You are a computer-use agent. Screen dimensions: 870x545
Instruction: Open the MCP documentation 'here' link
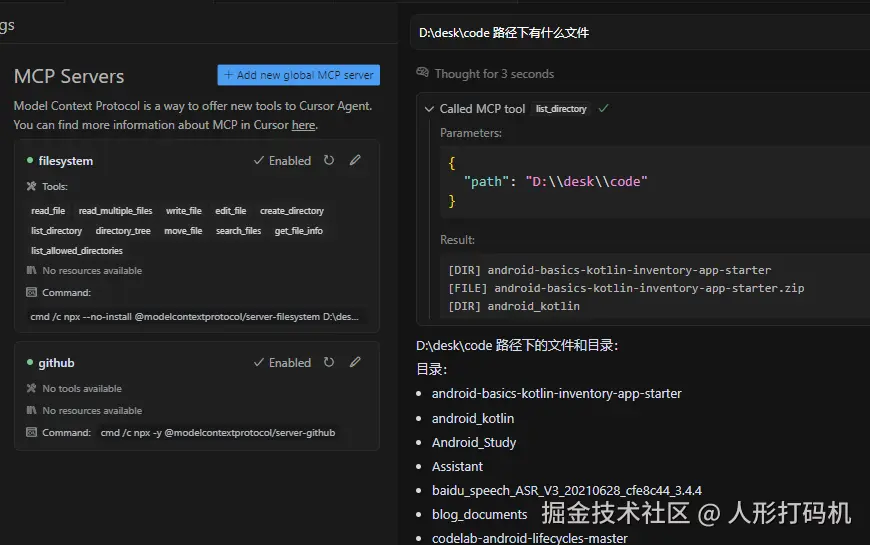[x=304, y=125]
